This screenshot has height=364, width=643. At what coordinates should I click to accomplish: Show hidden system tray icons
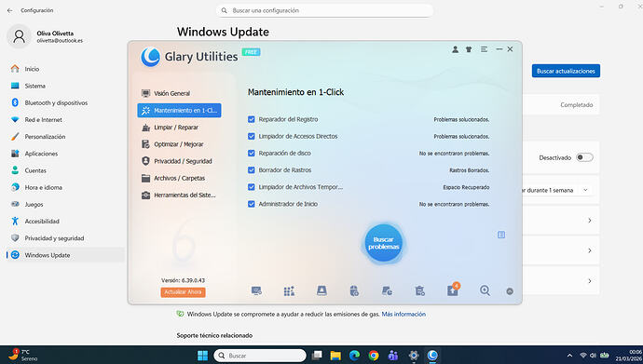point(569,356)
